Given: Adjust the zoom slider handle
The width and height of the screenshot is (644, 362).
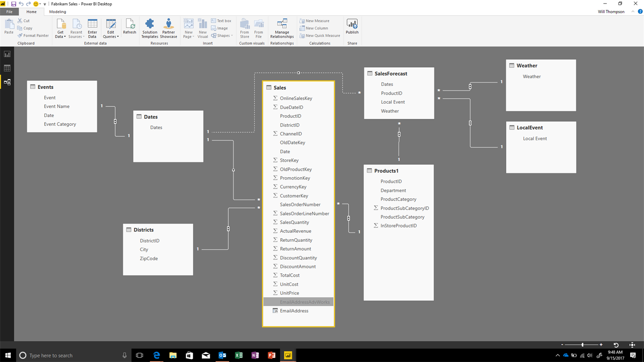Looking at the screenshot, I should pos(582,345).
